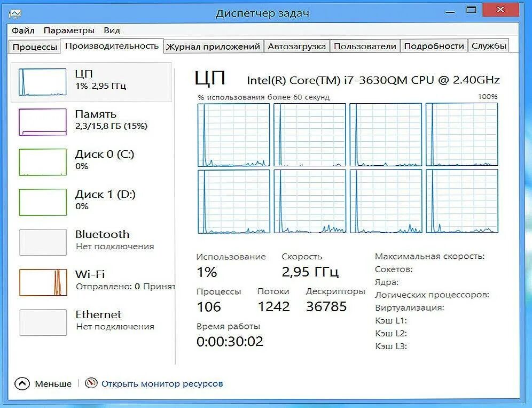Click the Виртуализация label

pos(410,308)
